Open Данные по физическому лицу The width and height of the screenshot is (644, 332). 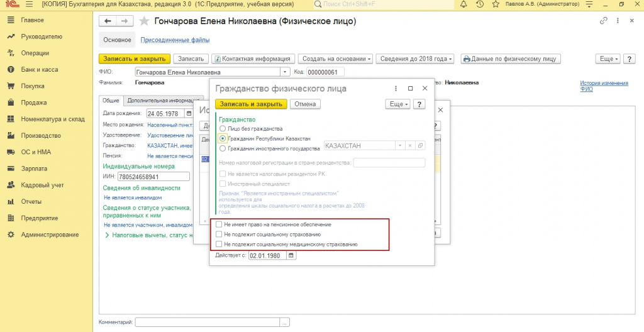click(510, 58)
